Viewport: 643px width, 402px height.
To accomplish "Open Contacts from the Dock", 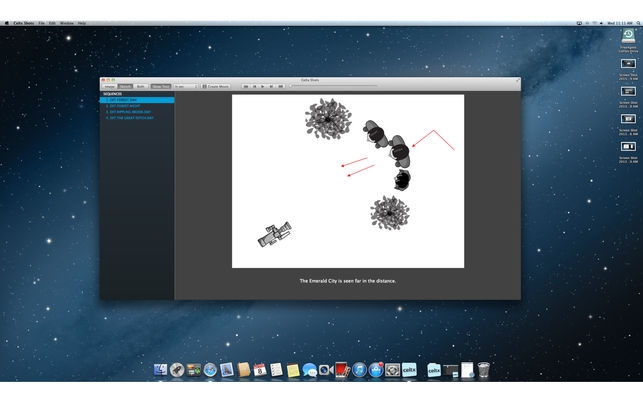I will [244, 370].
